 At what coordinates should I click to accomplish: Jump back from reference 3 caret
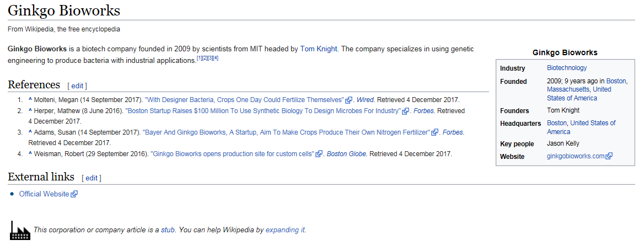point(30,133)
